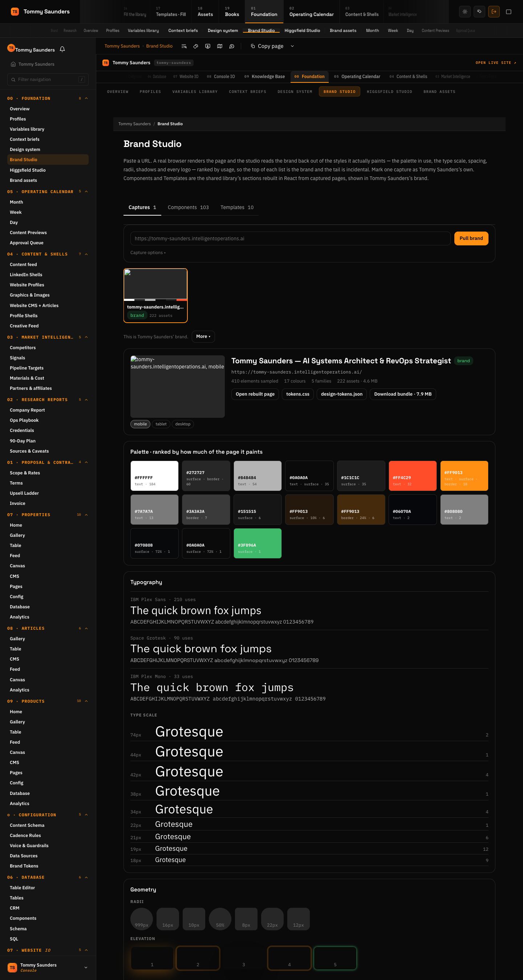The width and height of the screenshot is (523, 980).
Task: Open the 05 Operating Calendar section tab
Action: (357, 77)
